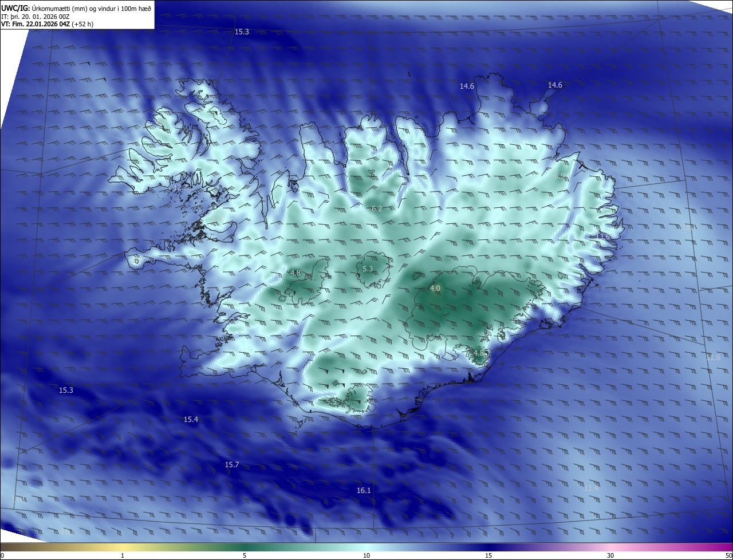Click the 6.2 value on northern Iceland
Image resolution: width=733 pixels, height=560 pixels.
coord(377,209)
